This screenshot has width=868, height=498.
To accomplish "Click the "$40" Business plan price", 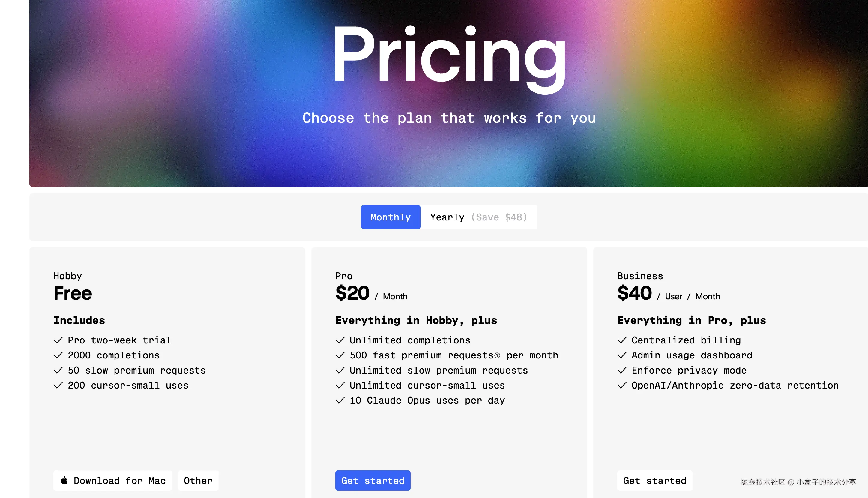I will pos(634,293).
